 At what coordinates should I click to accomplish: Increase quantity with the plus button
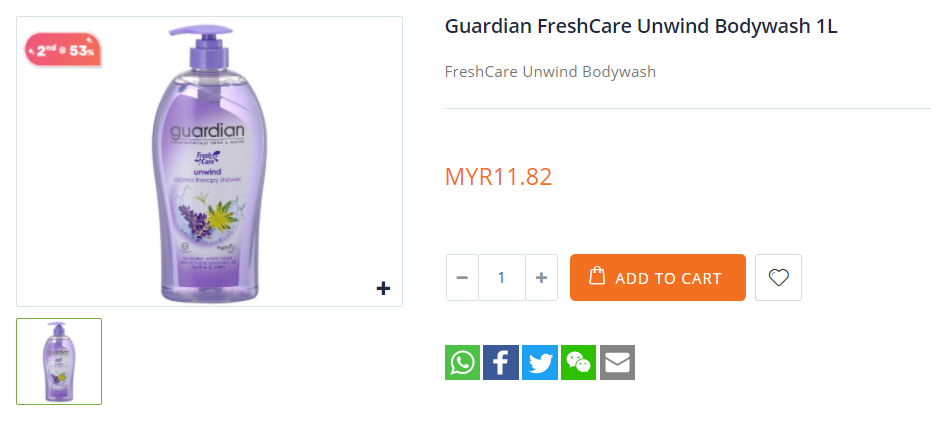(541, 278)
